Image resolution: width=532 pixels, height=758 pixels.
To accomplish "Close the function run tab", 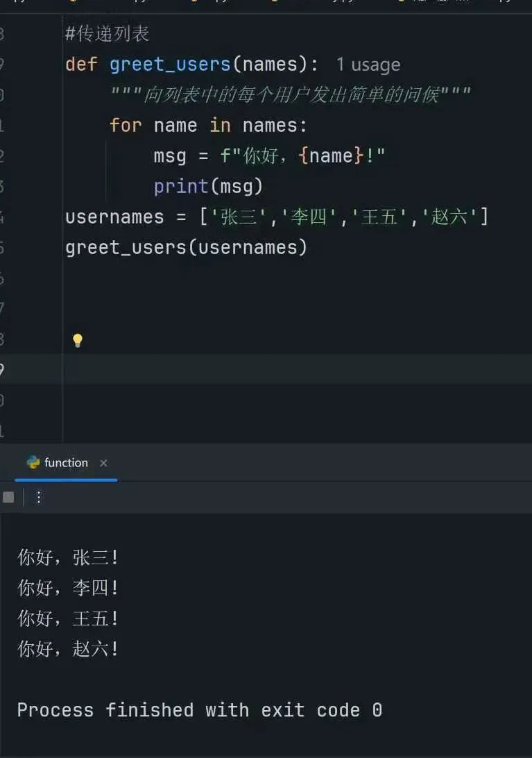I will coord(103,463).
